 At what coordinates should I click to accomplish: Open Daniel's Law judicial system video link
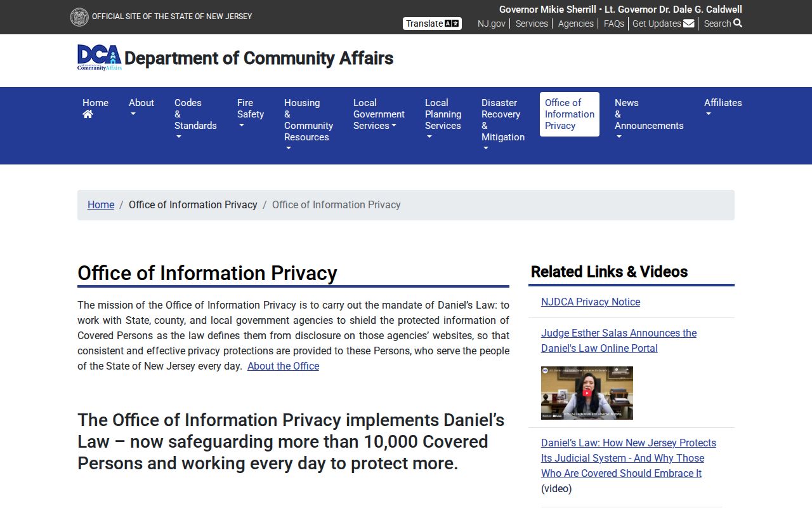tap(629, 458)
